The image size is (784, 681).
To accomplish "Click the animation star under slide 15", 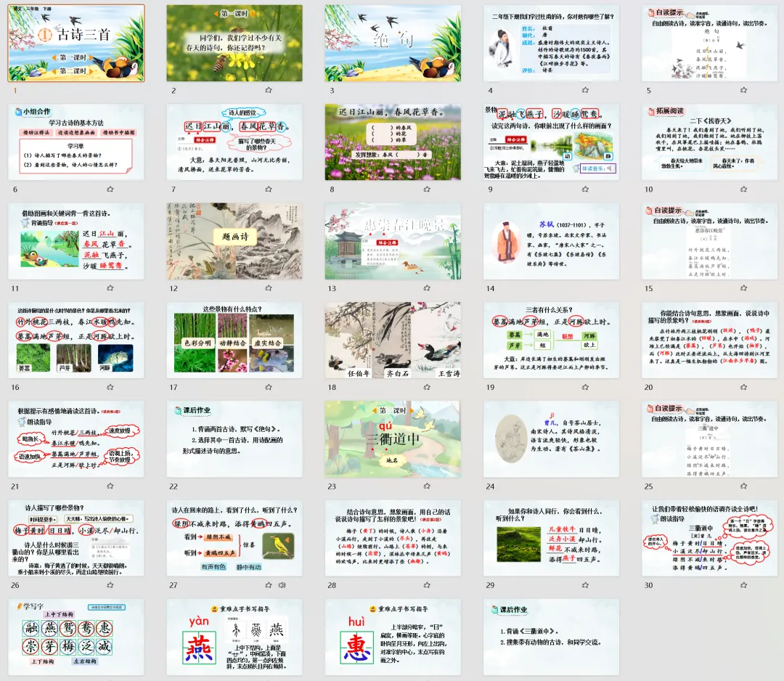I will 743,288.
